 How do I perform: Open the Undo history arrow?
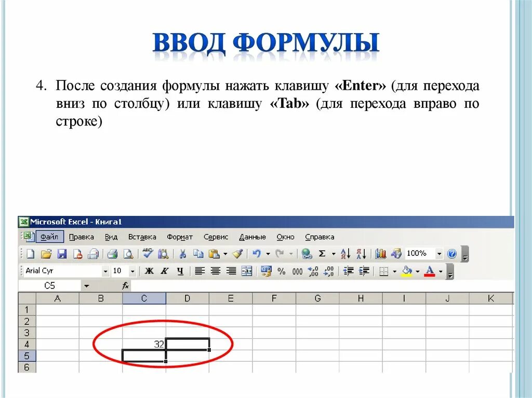(268, 254)
